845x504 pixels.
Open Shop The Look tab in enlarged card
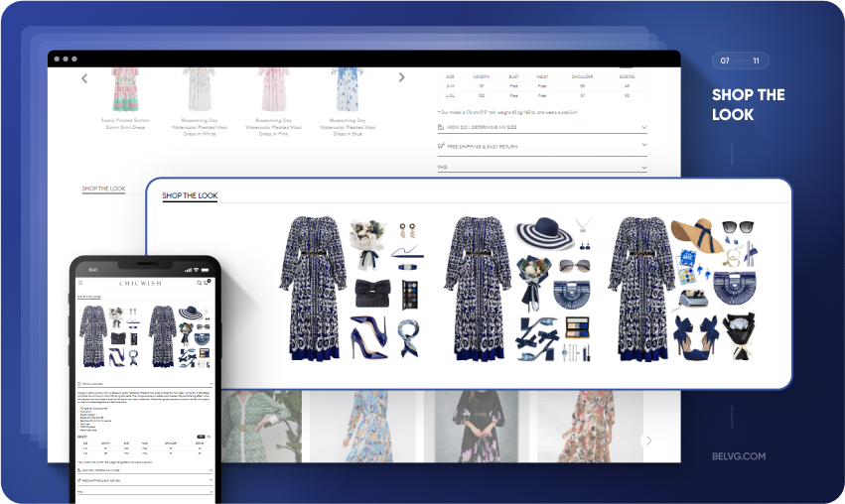pyautogui.click(x=190, y=196)
